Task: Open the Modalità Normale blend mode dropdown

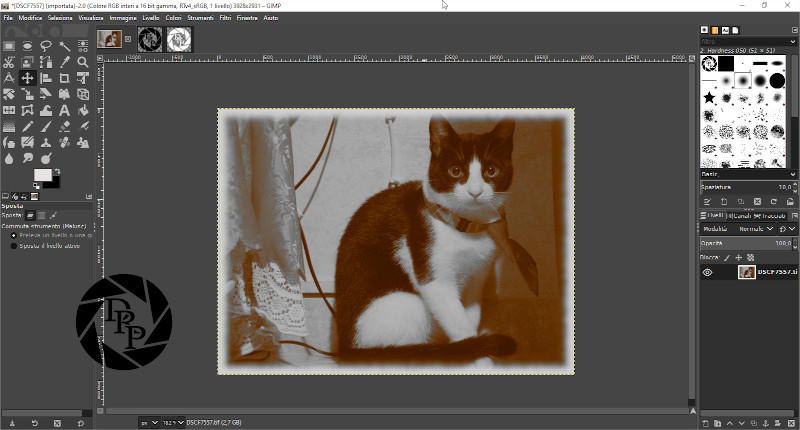Action: pyautogui.click(x=738, y=229)
